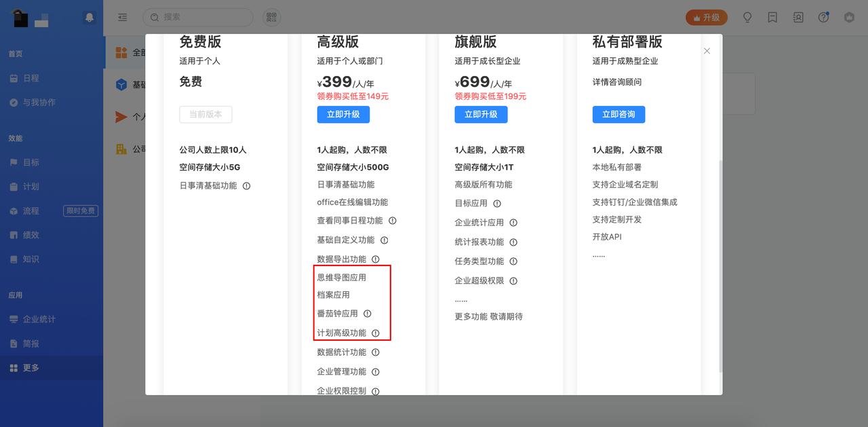Click 本地私有部署 feature text
868x427 pixels.
coord(616,167)
